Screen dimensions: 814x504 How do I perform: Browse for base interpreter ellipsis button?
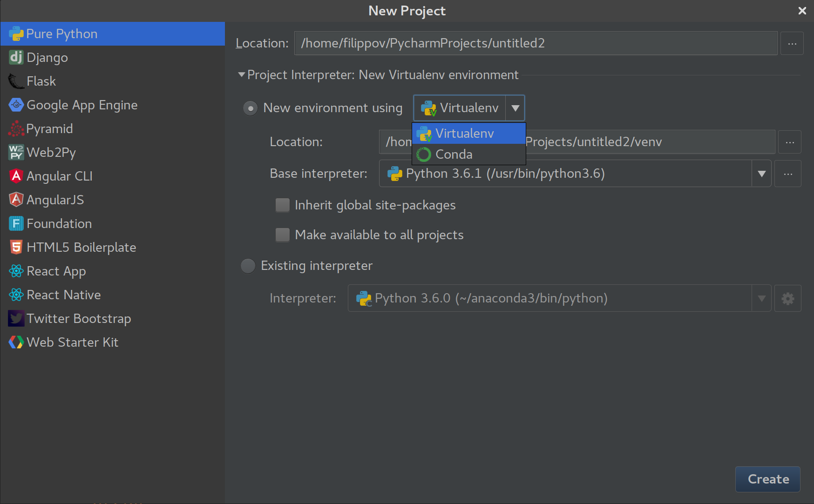point(788,174)
